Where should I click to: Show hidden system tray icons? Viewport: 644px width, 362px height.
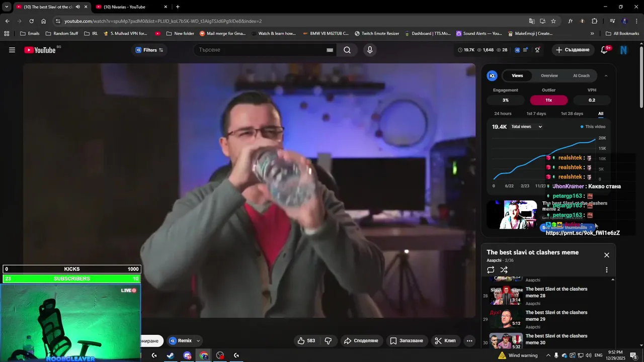pyautogui.click(x=548, y=355)
